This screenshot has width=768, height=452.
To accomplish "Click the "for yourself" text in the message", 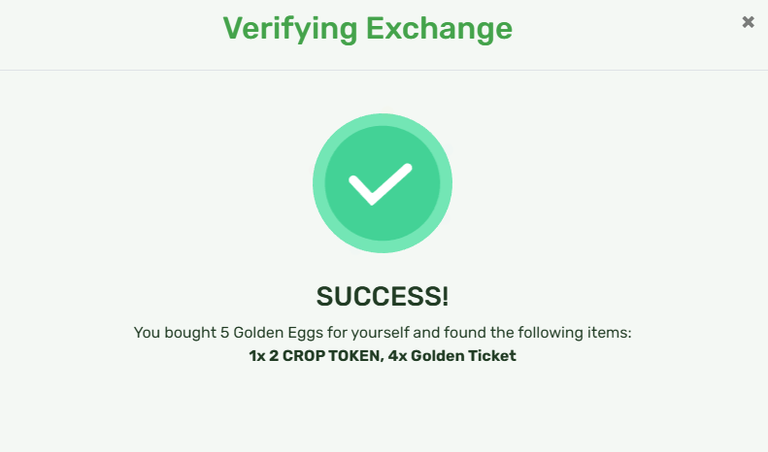I will point(368,333).
